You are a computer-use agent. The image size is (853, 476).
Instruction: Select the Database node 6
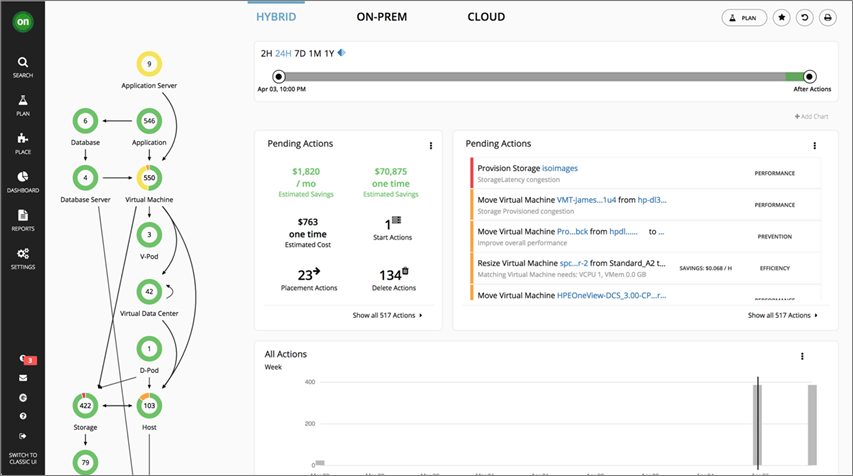(x=85, y=121)
